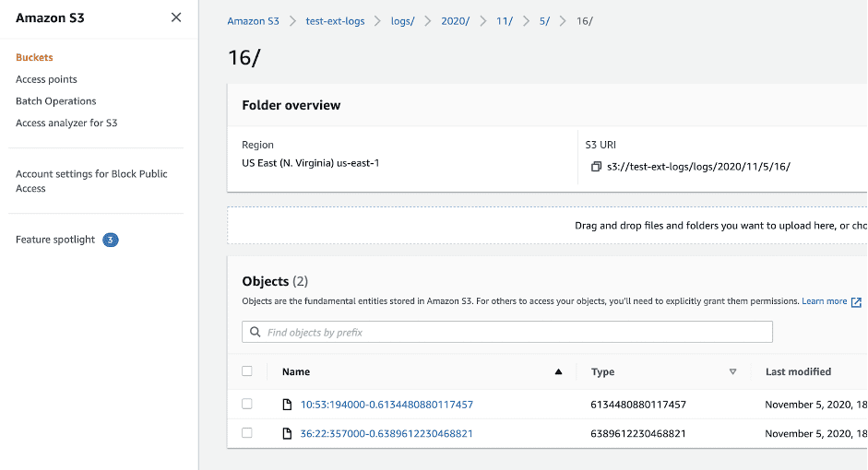Click the Objects (2) heading
The width and height of the screenshot is (868, 470).
pyautogui.click(x=275, y=281)
